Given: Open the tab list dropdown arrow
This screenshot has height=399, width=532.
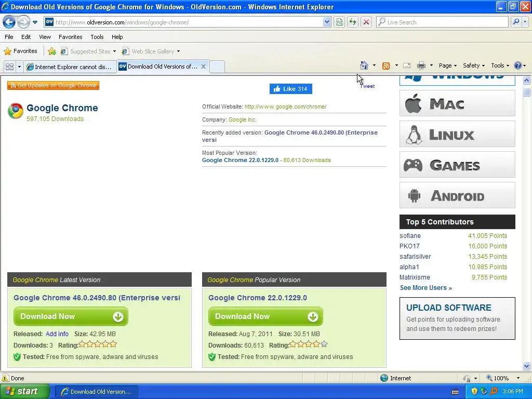Looking at the screenshot, I should tap(19, 67).
